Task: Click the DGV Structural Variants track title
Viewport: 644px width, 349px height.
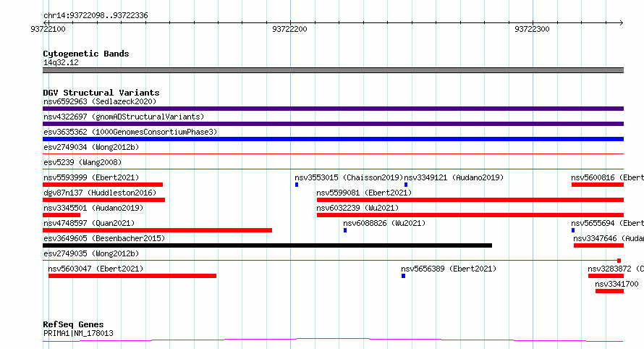Action: click(x=101, y=93)
